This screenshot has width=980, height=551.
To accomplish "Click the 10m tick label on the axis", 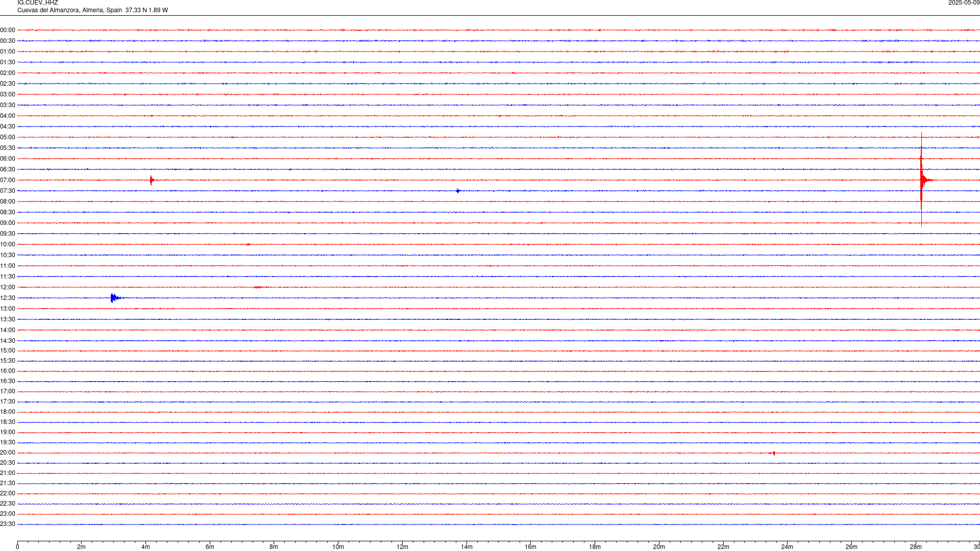I will pyautogui.click(x=338, y=547).
